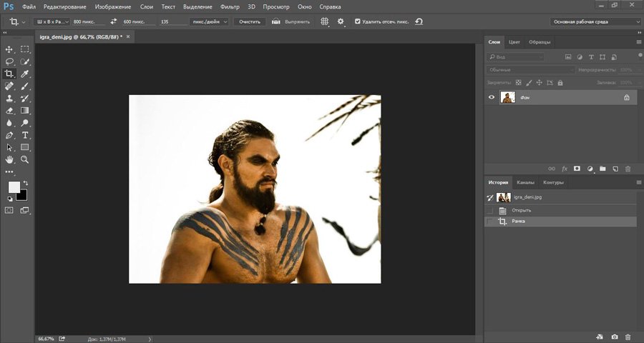Set history brush source for Рамка state
644x343 pixels.
489,222
